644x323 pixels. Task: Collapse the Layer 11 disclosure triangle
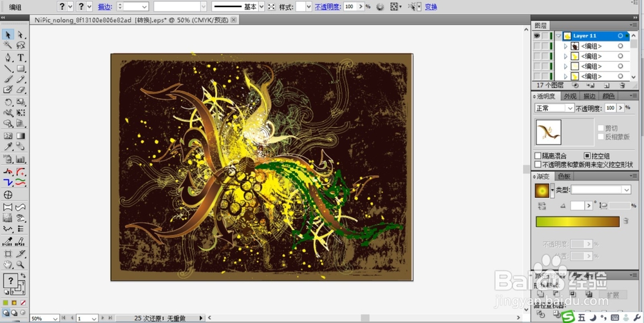tap(558, 36)
